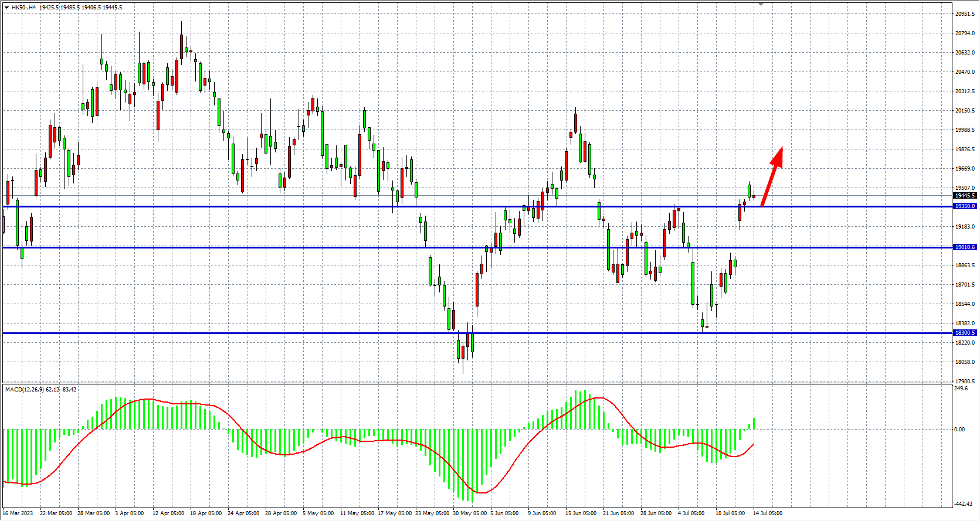The image size is (980, 521).
Task: Open the one-click trading triangle beside HK50-,H4
Action: [x=6, y=8]
